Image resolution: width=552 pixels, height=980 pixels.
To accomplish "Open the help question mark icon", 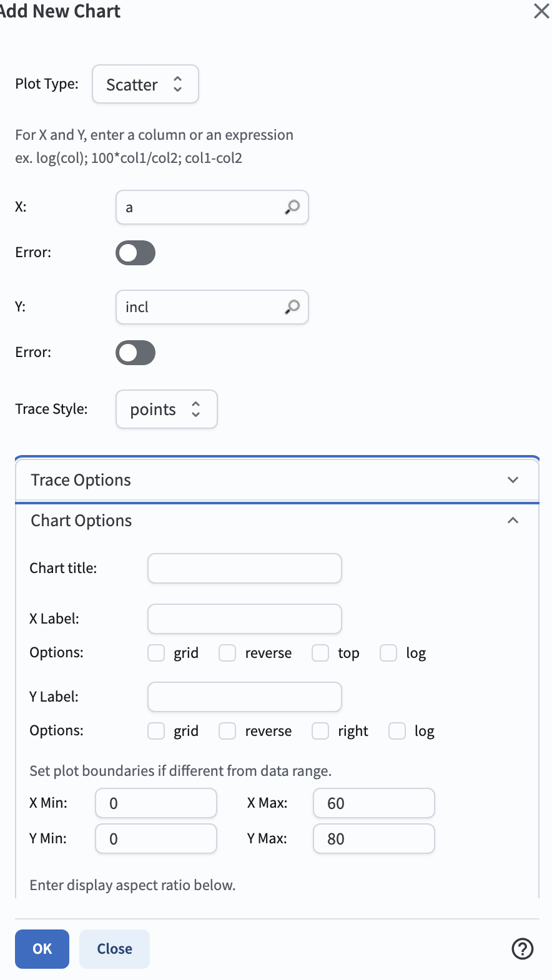I will pyautogui.click(x=522, y=949).
